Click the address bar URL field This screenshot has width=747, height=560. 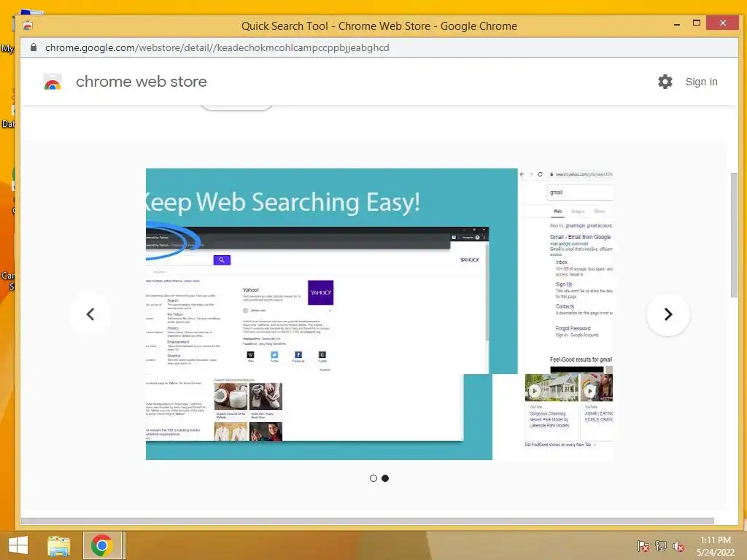click(x=379, y=47)
